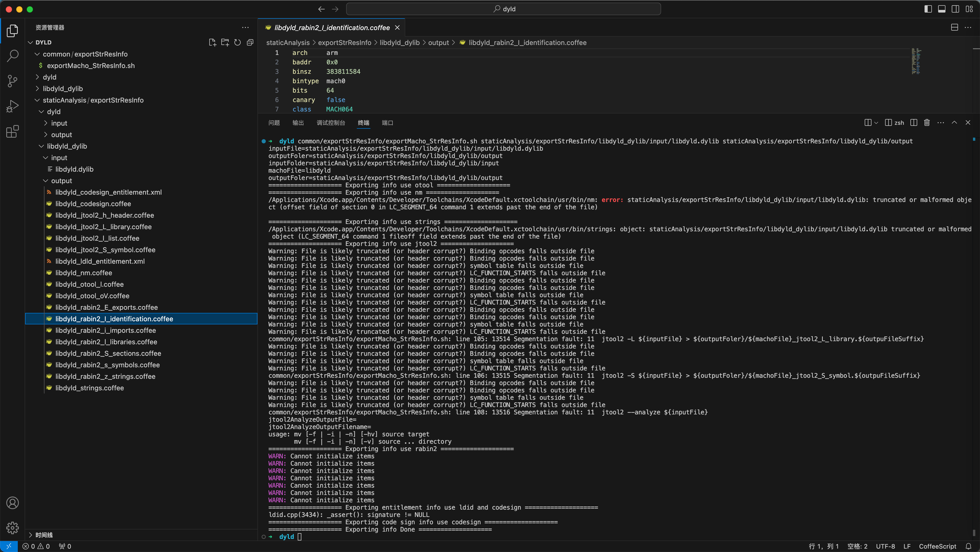
Task: Click libdyld_dylib in breadcrumb
Action: pyautogui.click(x=399, y=43)
